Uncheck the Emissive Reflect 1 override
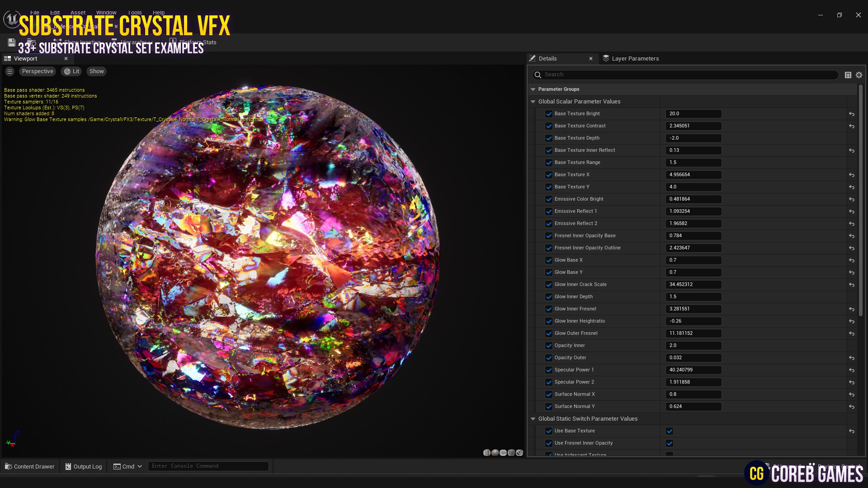Screen dimensions: 868x488 click(549, 211)
